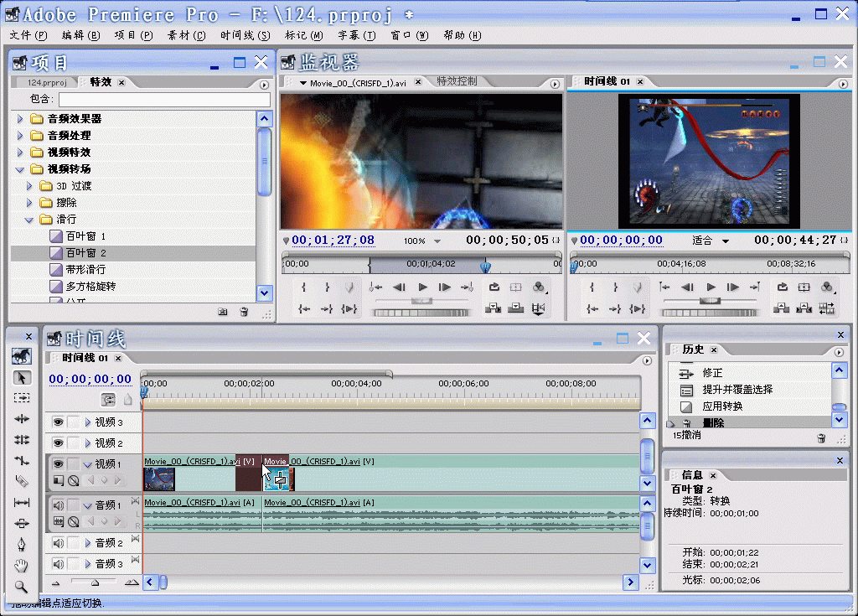Click Overlay edit icon in source monitor
The image size is (858, 616).
click(515, 308)
